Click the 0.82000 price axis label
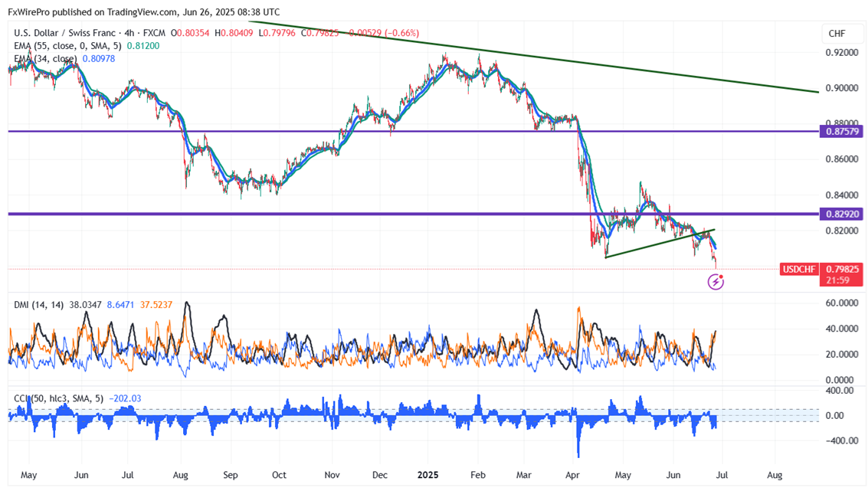This screenshot has width=868, height=491. (842, 231)
